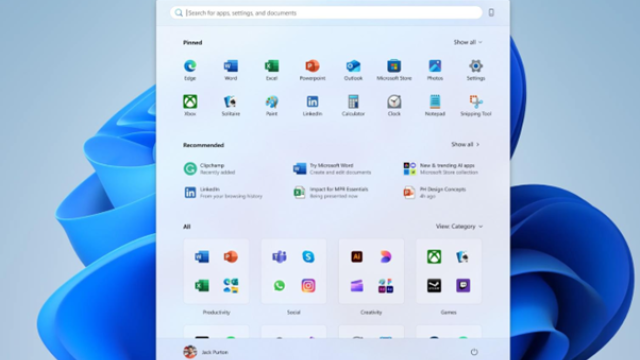
Task: Open Excel in Productivity category
Action: pyautogui.click(x=202, y=286)
